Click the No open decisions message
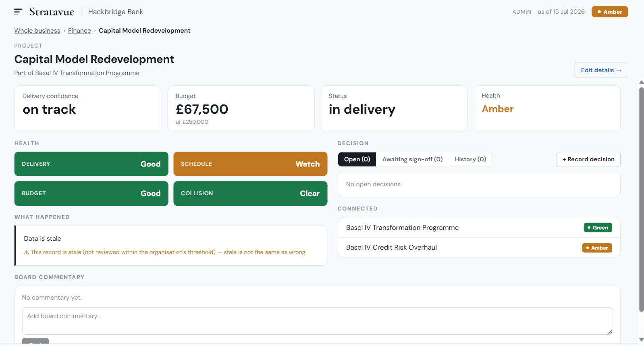 click(374, 184)
